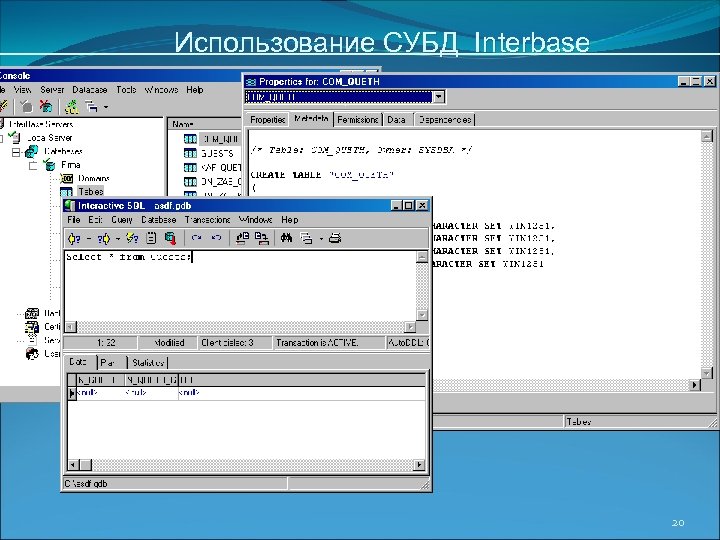Open the Query menu in Interactive SQL
This screenshot has height=540, width=720.
coord(122,220)
